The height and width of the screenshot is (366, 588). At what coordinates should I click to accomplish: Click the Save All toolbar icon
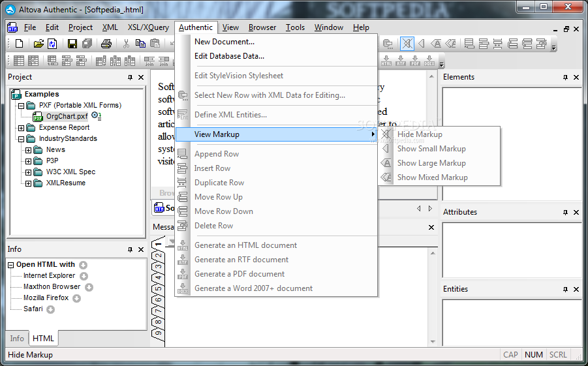point(87,44)
